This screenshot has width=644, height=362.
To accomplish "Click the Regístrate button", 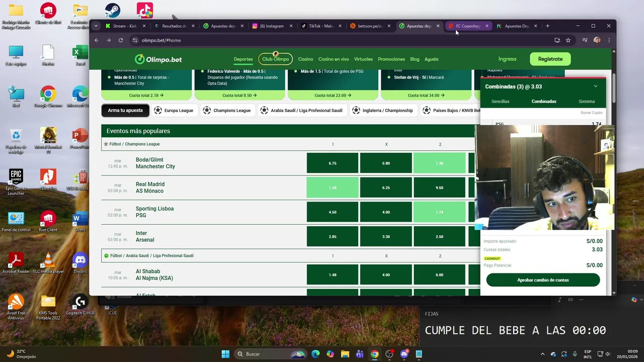I will (550, 59).
